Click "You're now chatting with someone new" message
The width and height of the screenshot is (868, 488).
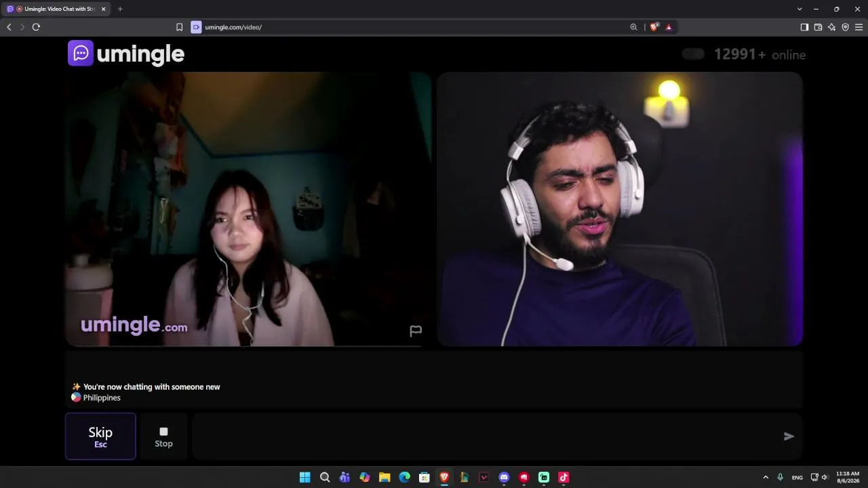[x=152, y=387]
